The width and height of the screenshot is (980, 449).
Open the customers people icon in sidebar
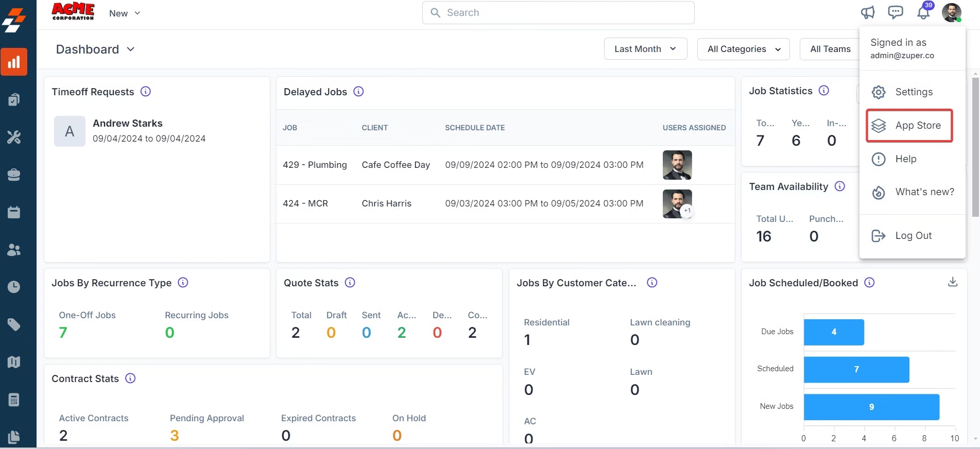pos(14,250)
